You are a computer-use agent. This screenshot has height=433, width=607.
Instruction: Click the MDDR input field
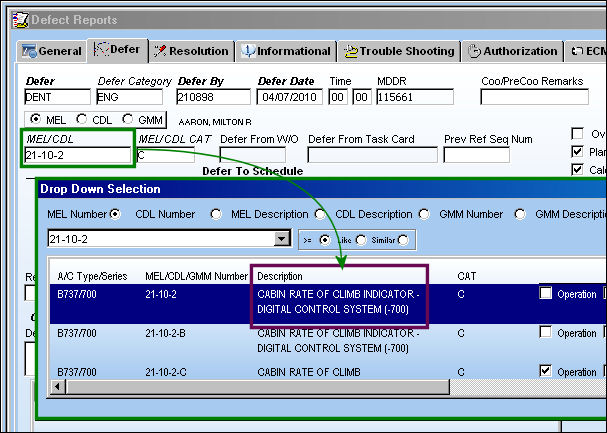(x=415, y=97)
